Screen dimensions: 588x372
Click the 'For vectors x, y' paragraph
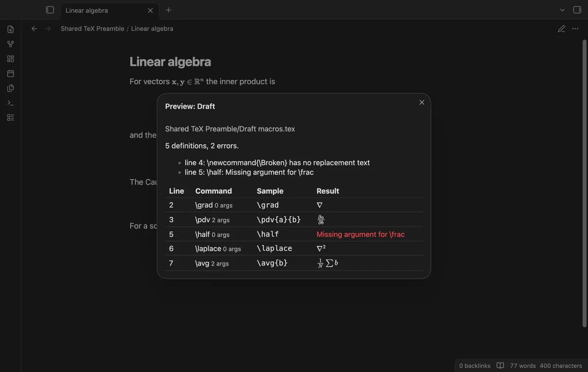tap(202, 82)
